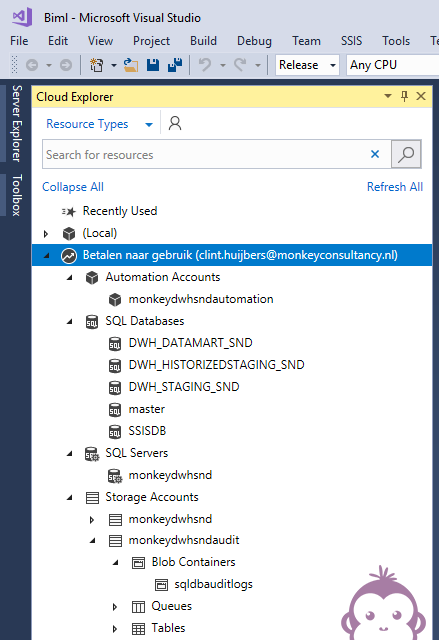Click the monkeydwhsndautomation cube icon
Image resolution: width=439 pixels, height=640 pixels.
pyautogui.click(x=115, y=300)
